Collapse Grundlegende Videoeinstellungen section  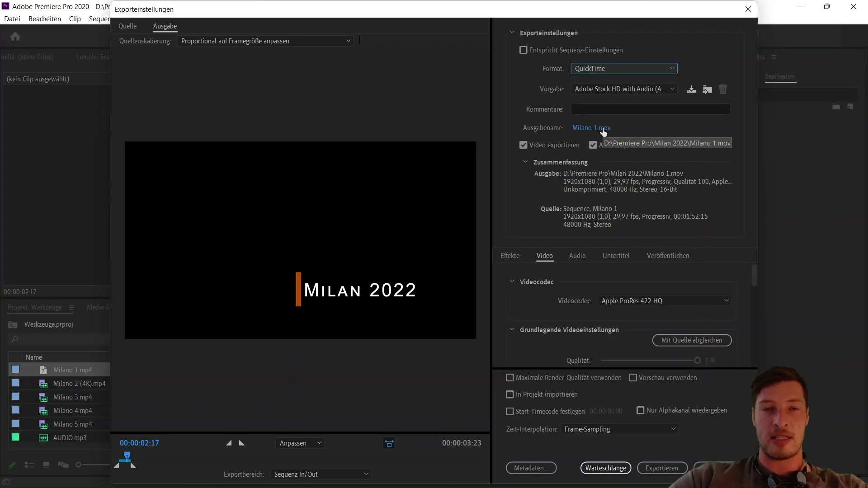(x=512, y=329)
